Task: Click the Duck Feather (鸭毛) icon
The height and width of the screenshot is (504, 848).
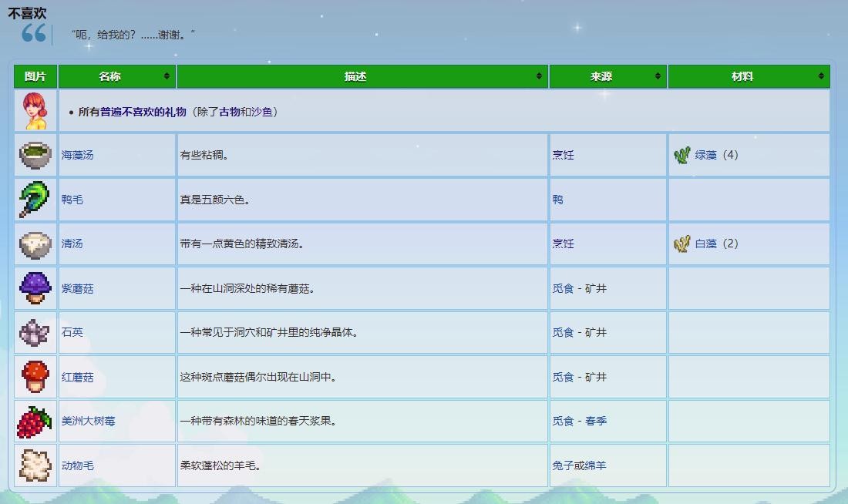Action: pyautogui.click(x=35, y=200)
